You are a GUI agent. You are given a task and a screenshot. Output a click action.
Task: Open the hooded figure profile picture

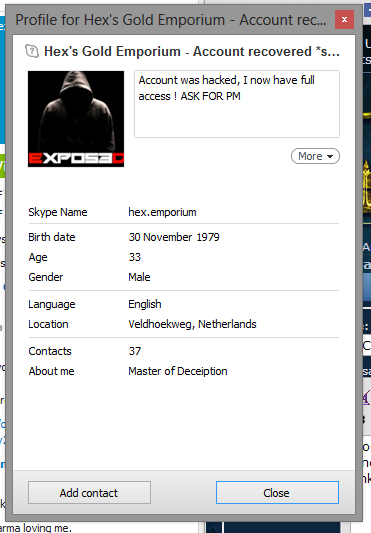76,119
